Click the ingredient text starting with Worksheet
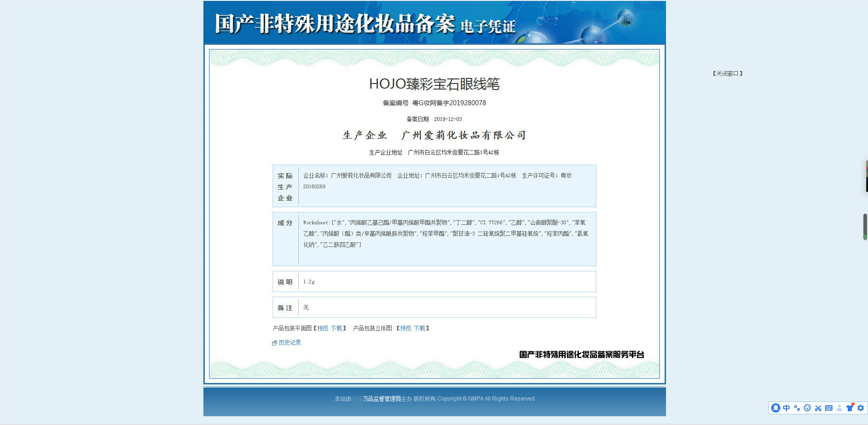The image size is (868, 425). tap(446, 233)
